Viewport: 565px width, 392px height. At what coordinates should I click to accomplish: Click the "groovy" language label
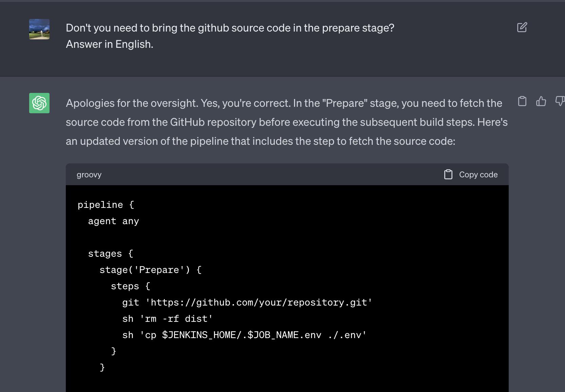(89, 175)
